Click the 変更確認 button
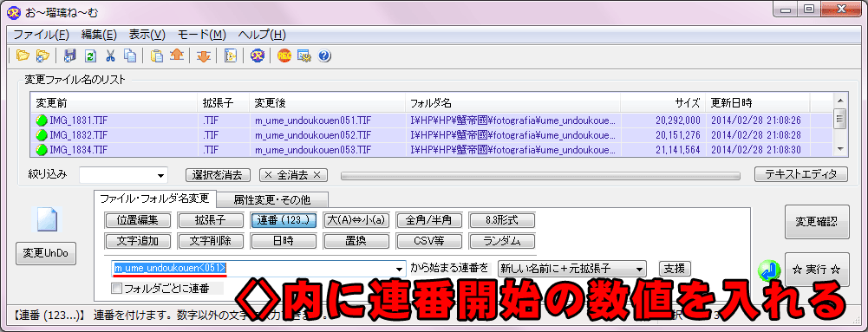Viewport: 868px width, 332px height. [x=817, y=221]
